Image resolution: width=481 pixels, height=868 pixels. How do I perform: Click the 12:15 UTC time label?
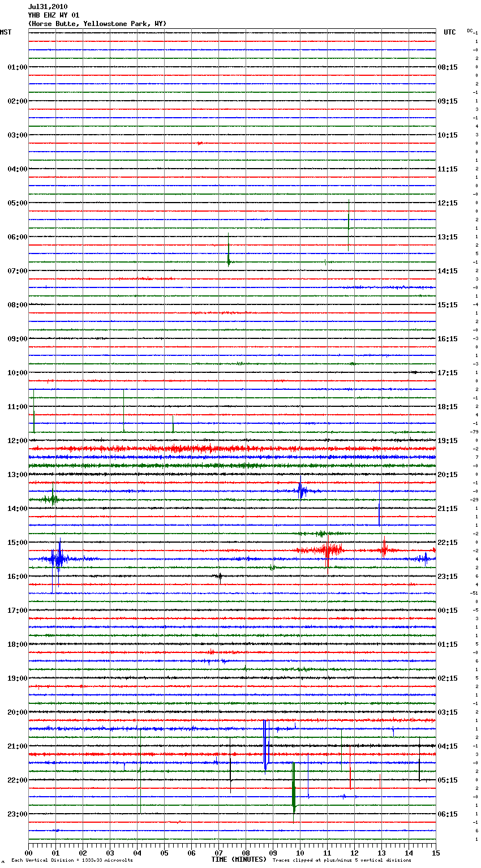pos(448,203)
